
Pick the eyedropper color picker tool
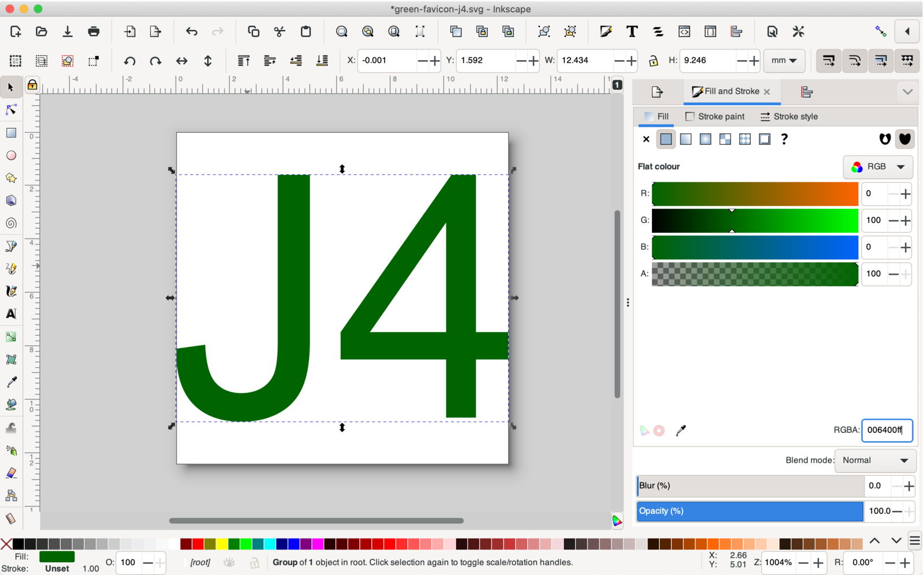[11, 382]
